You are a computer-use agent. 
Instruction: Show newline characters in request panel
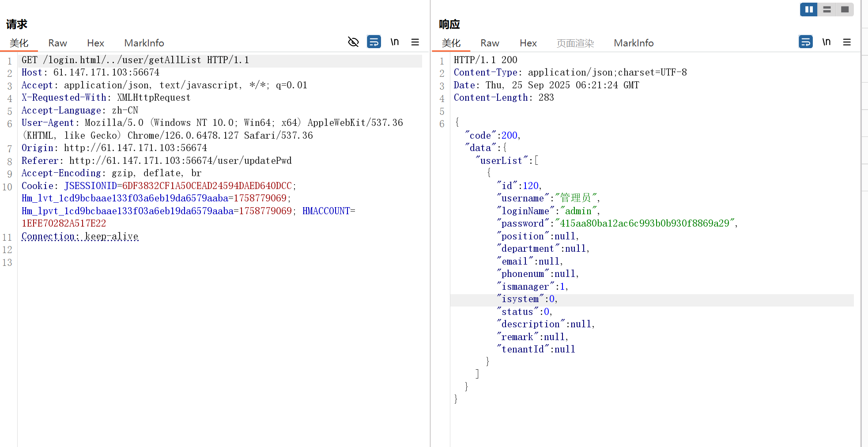[x=395, y=42]
